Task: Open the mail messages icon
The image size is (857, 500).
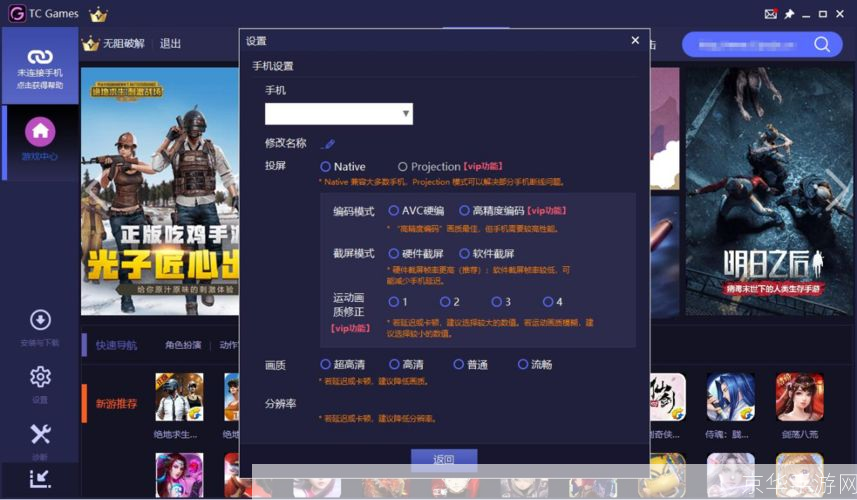Action: pyautogui.click(x=771, y=14)
